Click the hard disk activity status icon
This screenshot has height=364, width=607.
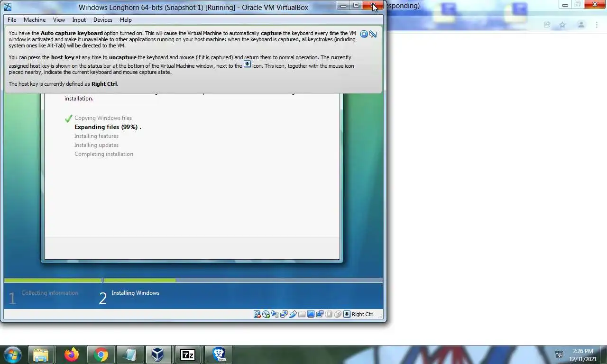point(257,314)
